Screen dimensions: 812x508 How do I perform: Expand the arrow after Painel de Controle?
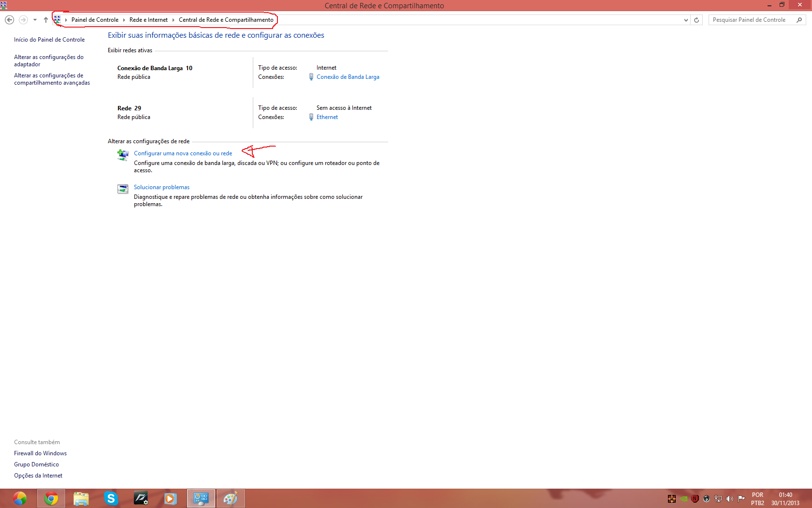124,20
